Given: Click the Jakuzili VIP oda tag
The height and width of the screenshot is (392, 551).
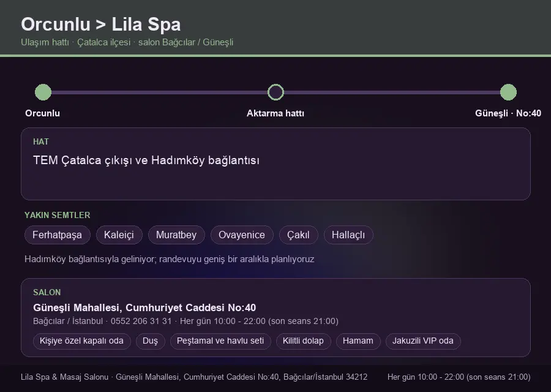Looking at the screenshot, I should tap(423, 341).
